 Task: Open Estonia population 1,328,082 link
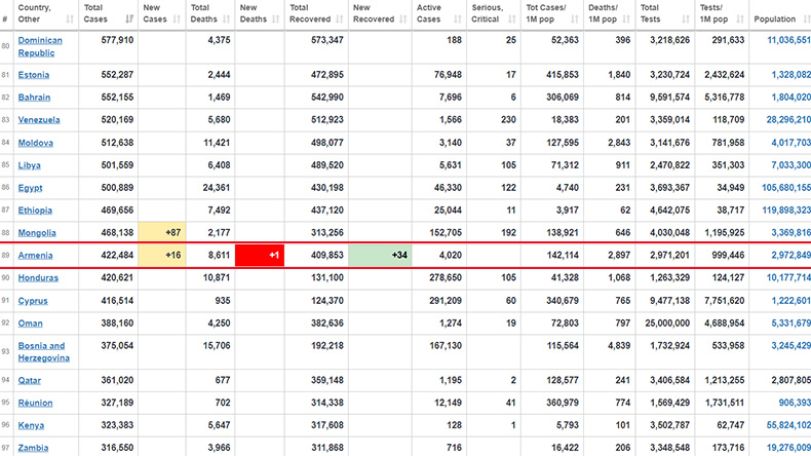coord(791,75)
